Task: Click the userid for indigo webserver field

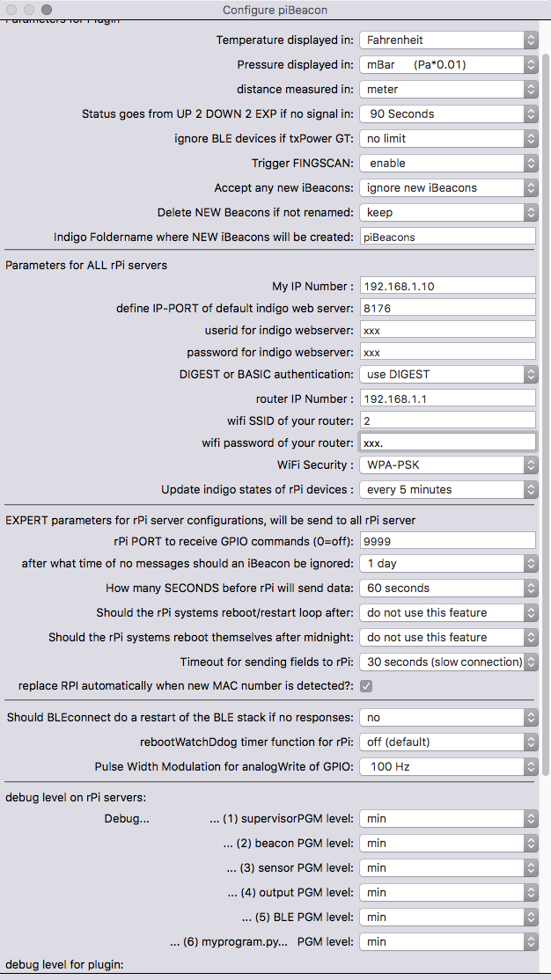Action: click(x=448, y=329)
